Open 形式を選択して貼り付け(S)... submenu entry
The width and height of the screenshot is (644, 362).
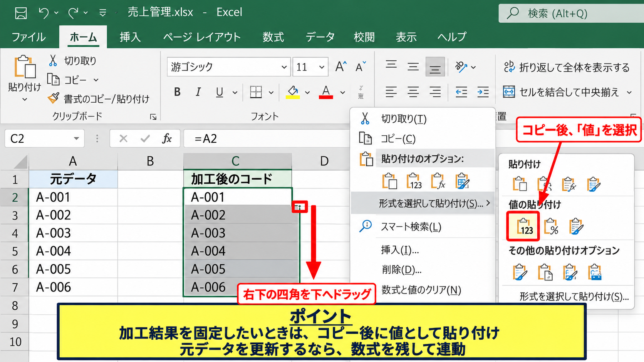coord(423,203)
